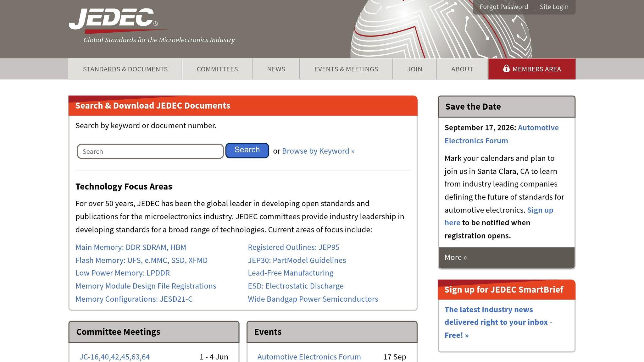644x362 pixels.
Task: Open JC-16,40,42,45,63,64 committee meeting link
Action: pos(114,357)
